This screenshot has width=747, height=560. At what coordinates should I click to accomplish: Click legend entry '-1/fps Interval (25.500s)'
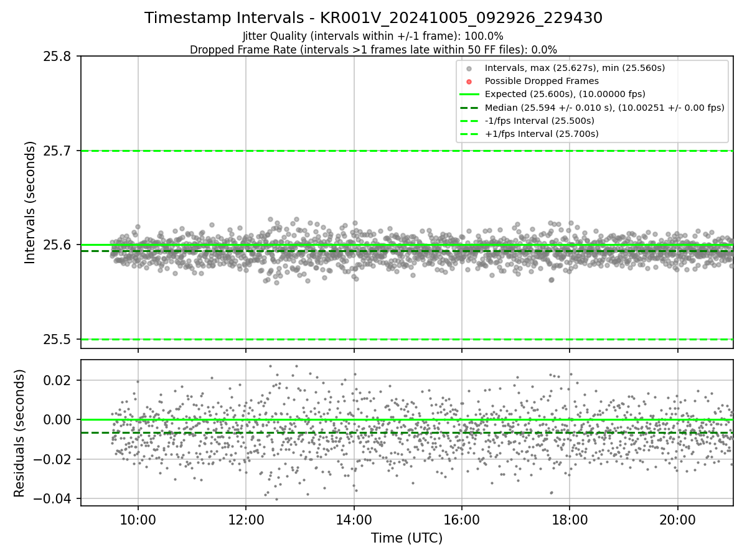click(539, 121)
